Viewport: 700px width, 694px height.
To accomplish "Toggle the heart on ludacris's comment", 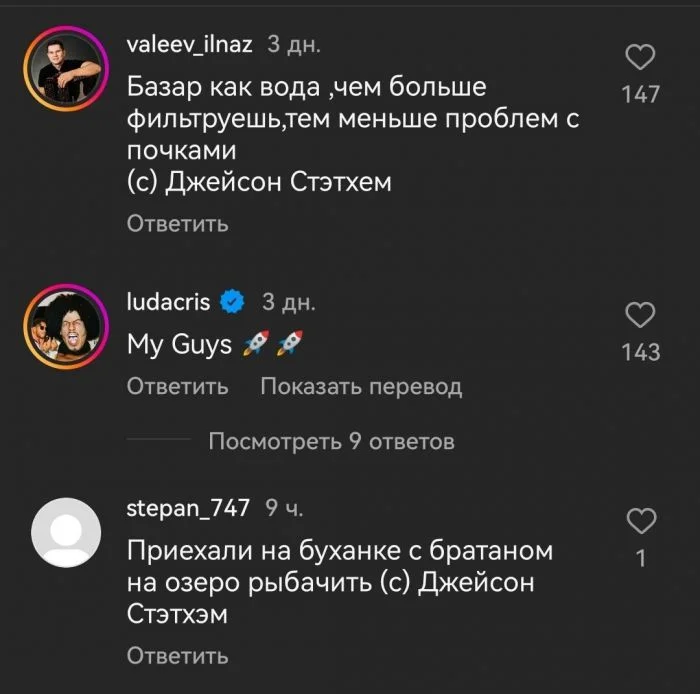I will 640,316.
